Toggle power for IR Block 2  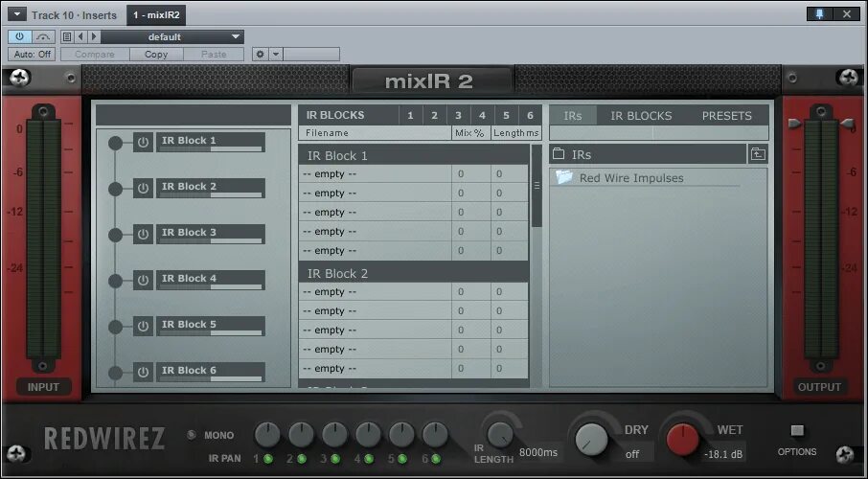point(143,189)
